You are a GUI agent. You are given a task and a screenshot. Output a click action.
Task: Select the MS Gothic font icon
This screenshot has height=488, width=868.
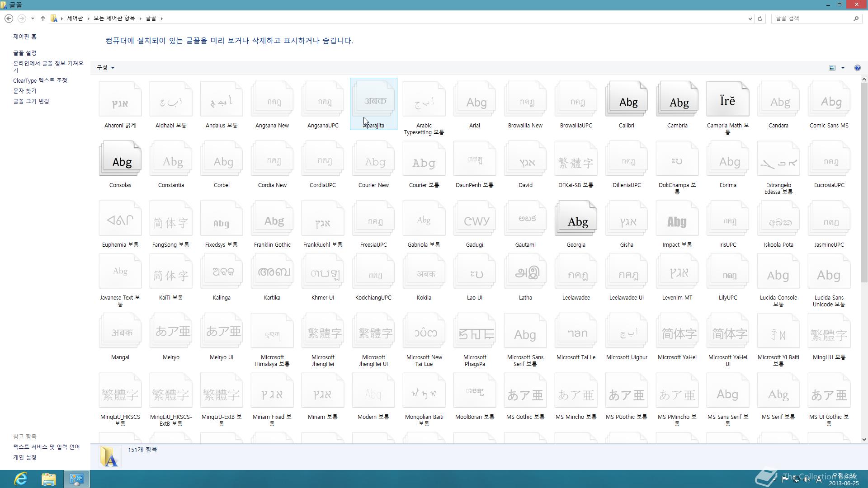click(525, 390)
